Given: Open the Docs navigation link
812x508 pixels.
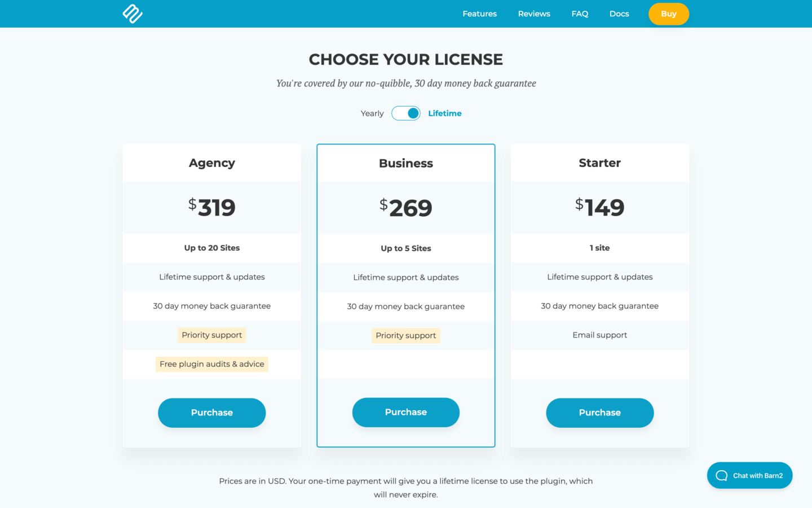Looking at the screenshot, I should pos(619,14).
